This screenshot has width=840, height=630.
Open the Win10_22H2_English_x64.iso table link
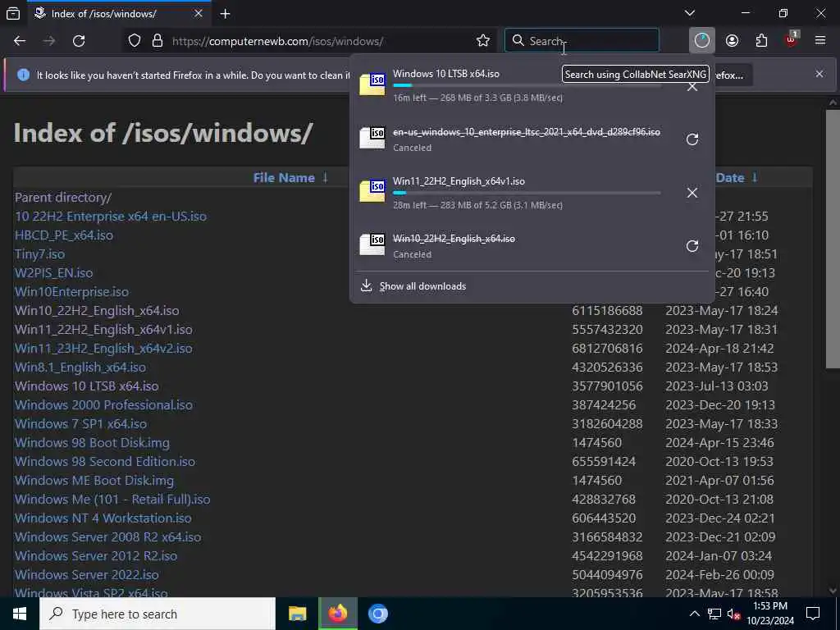point(97,311)
